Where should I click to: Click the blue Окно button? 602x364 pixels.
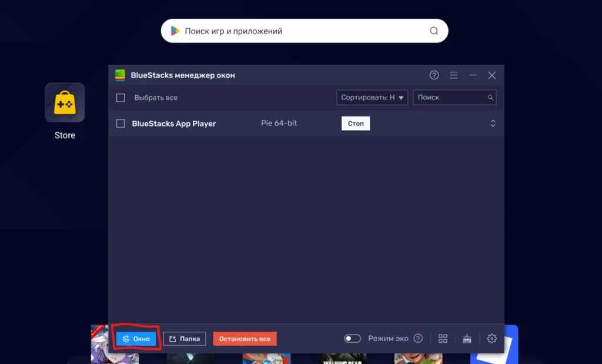[x=136, y=339]
